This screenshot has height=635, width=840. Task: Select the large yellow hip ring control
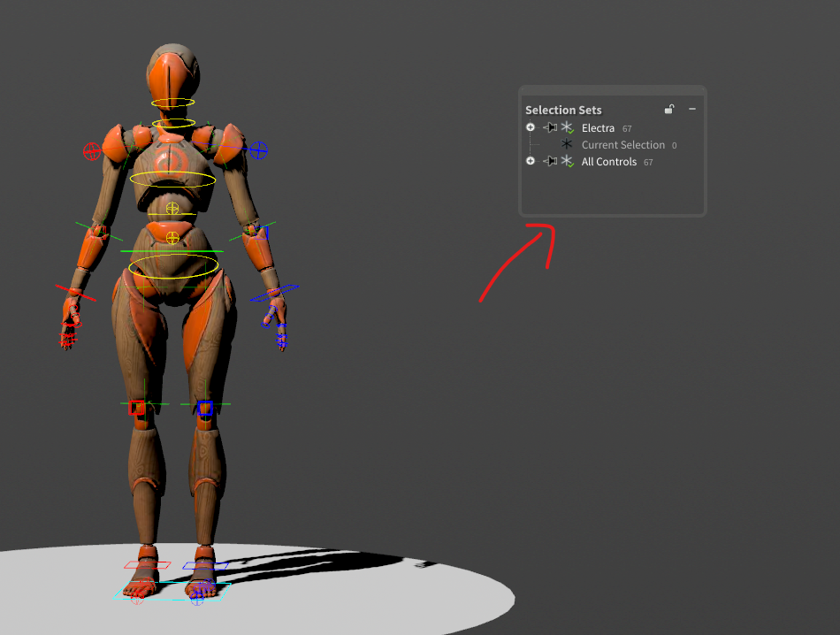(173, 266)
